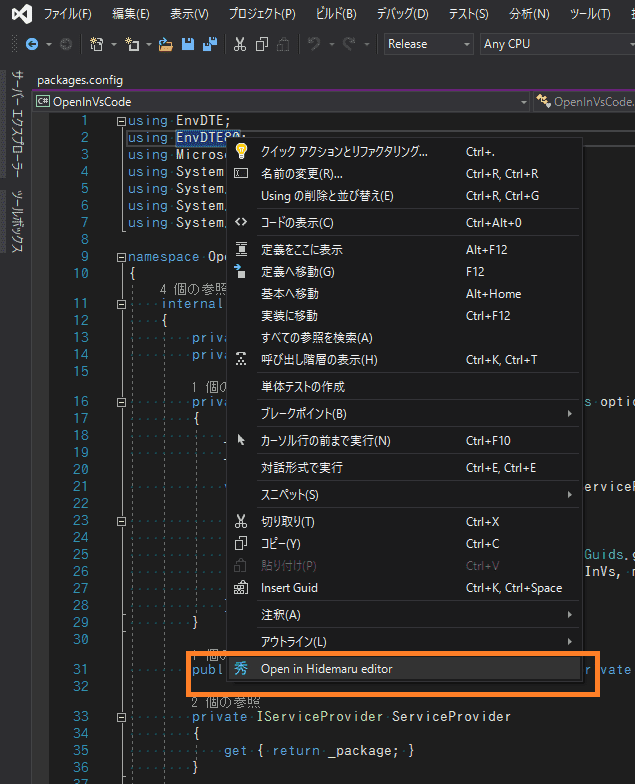635x784 pixels.
Task: Click the Cut scissors toolbar icon
Action: [240, 44]
